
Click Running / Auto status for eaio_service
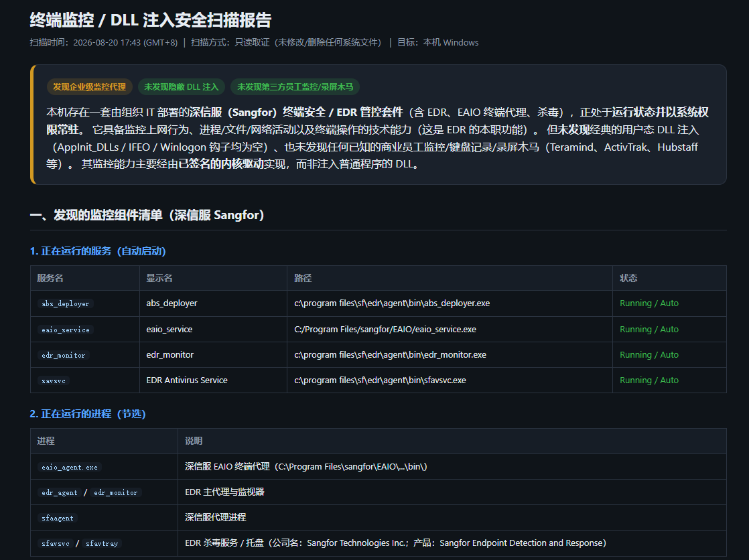point(649,329)
